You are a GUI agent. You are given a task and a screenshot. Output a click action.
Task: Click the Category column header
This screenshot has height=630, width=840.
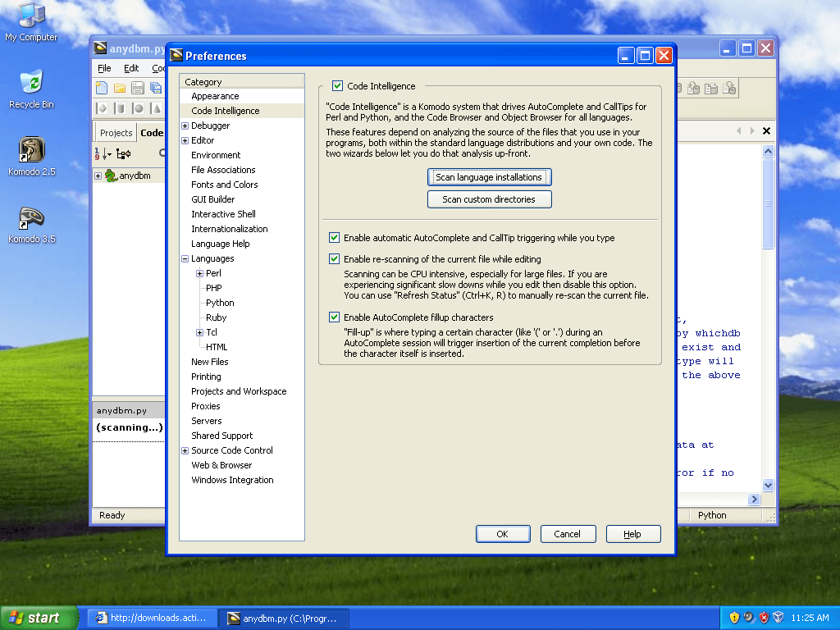pyautogui.click(x=242, y=81)
